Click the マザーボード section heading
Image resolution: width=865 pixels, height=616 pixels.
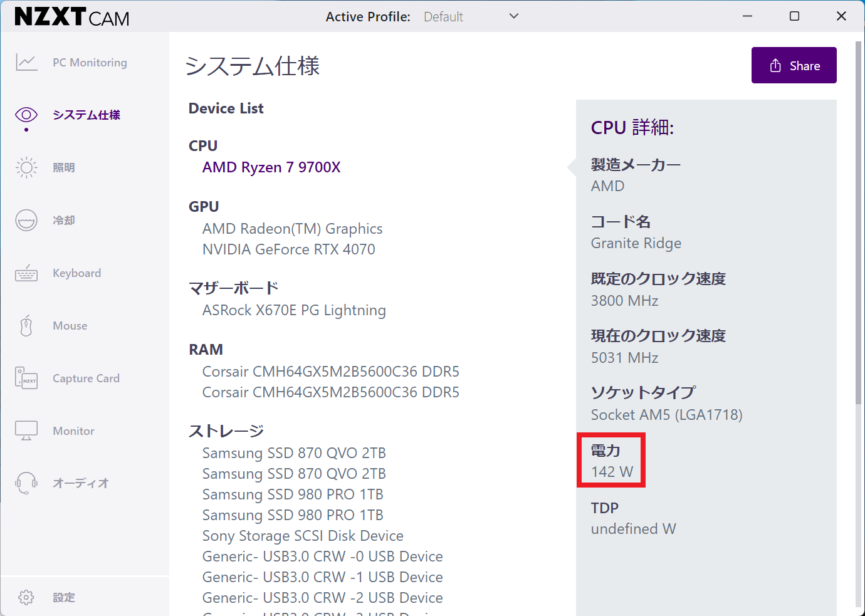[x=234, y=288]
